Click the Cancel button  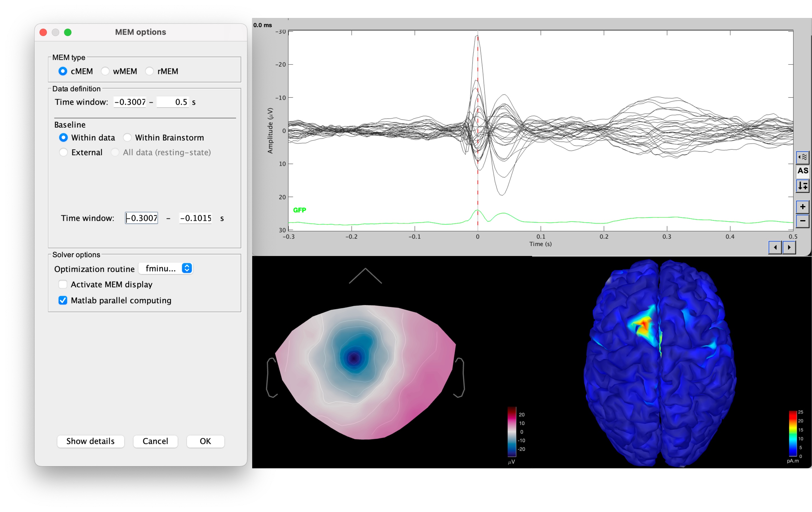coord(155,441)
